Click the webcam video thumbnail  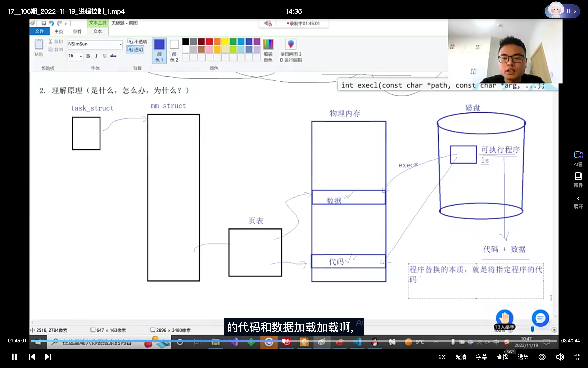coord(505,51)
